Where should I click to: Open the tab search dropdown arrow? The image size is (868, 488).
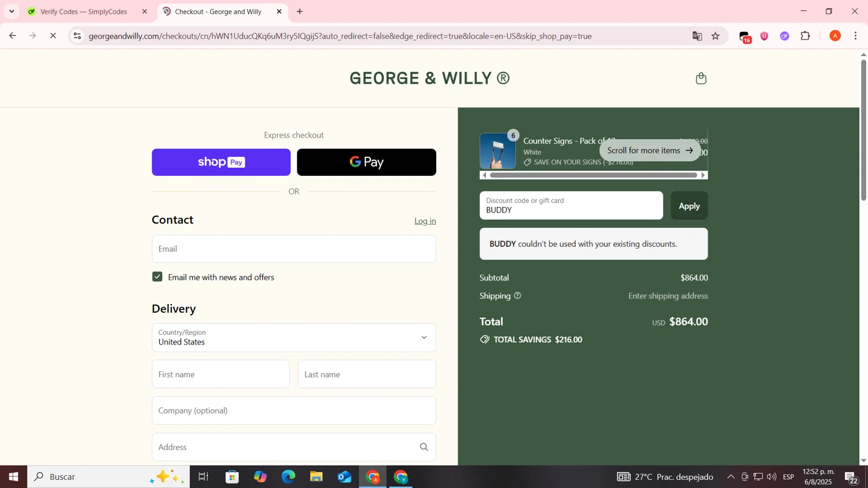[x=12, y=12]
